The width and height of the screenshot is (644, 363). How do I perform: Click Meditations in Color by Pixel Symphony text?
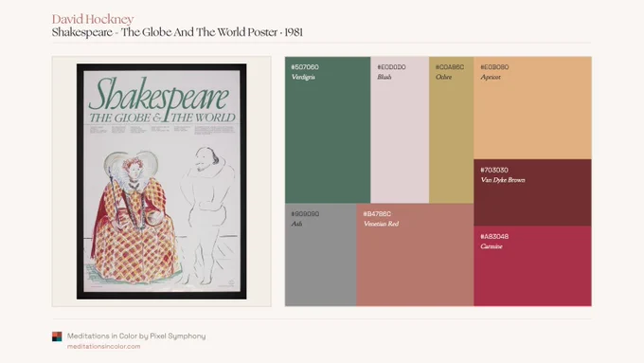(136, 336)
